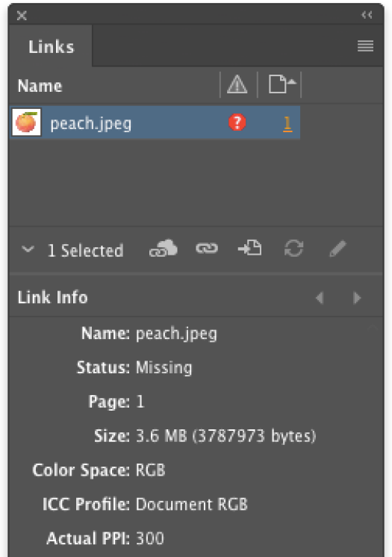Image resolution: width=392 pixels, height=557 pixels.
Task: Collapse the Link Info disclosure chevron
Action: 28,249
